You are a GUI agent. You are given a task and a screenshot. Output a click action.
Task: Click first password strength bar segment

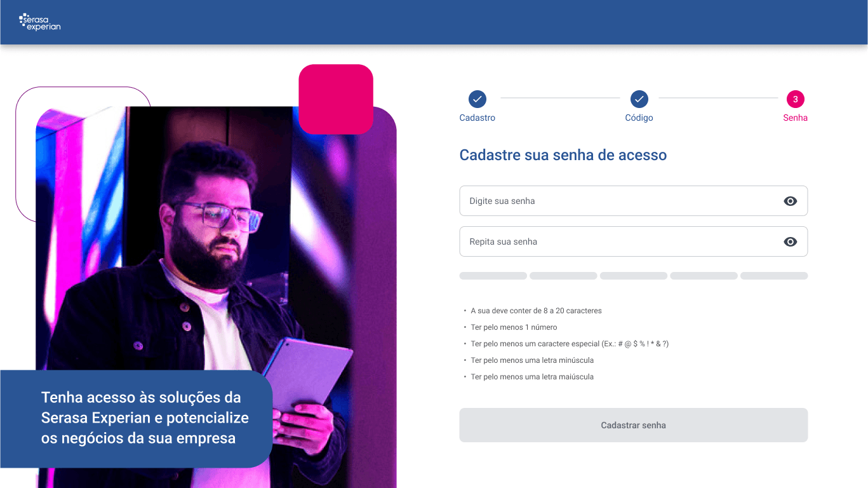(x=493, y=276)
